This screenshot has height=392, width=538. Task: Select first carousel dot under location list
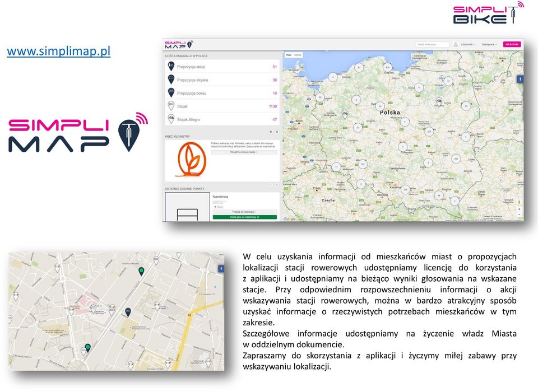pos(271,132)
